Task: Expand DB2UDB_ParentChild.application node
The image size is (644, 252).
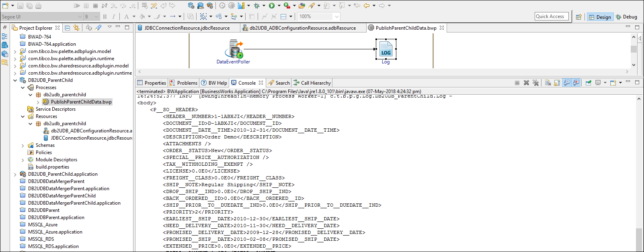Action: tap(15, 174)
